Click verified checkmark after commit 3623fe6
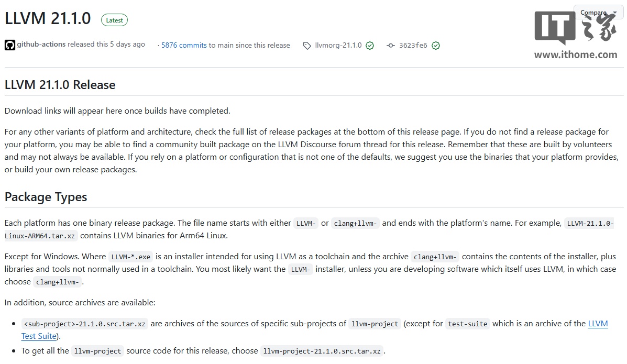Screen dimensions: 627x364 point(436,46)
